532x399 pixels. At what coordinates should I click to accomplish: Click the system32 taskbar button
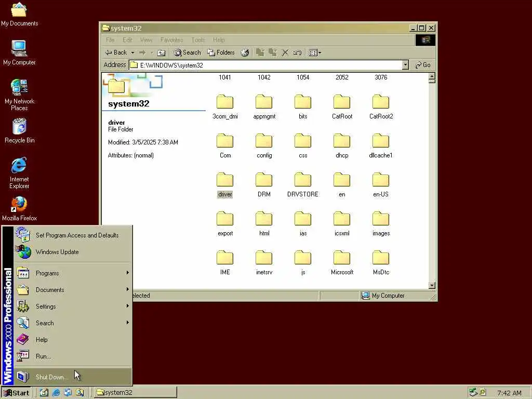coord(136,393)
